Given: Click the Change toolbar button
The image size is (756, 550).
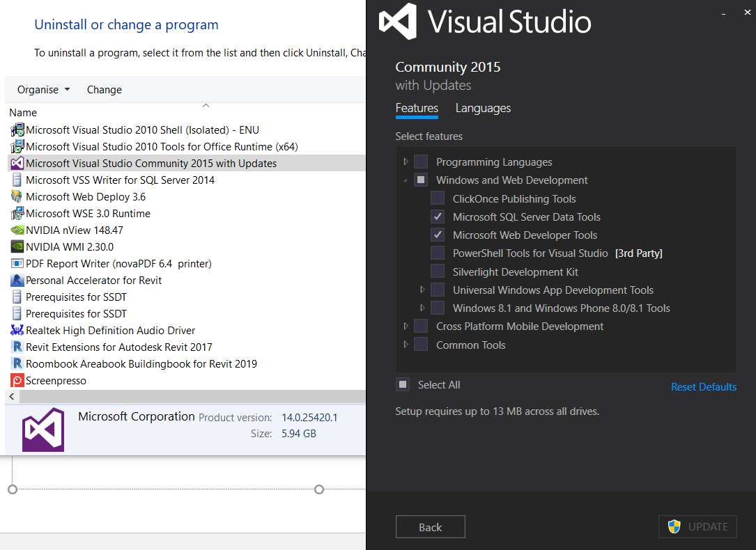Looking at the screenshot, I should pos(104,90).
